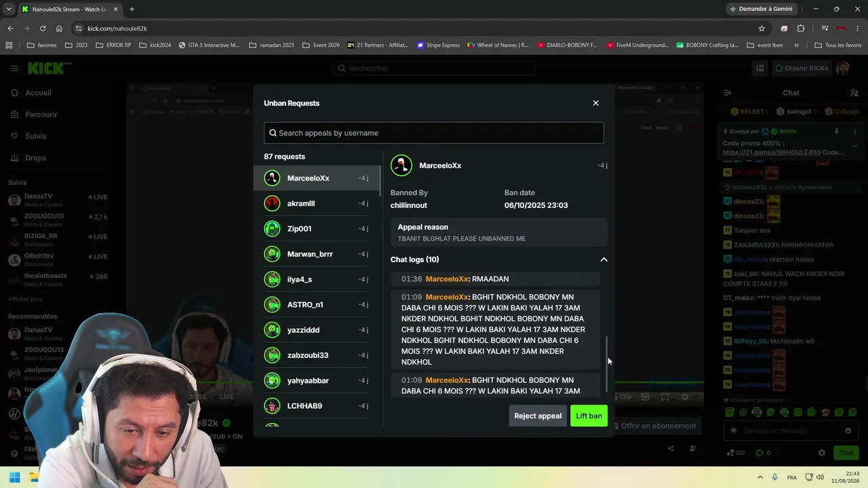Show hidden system tray icons

(x=759, y=477)
